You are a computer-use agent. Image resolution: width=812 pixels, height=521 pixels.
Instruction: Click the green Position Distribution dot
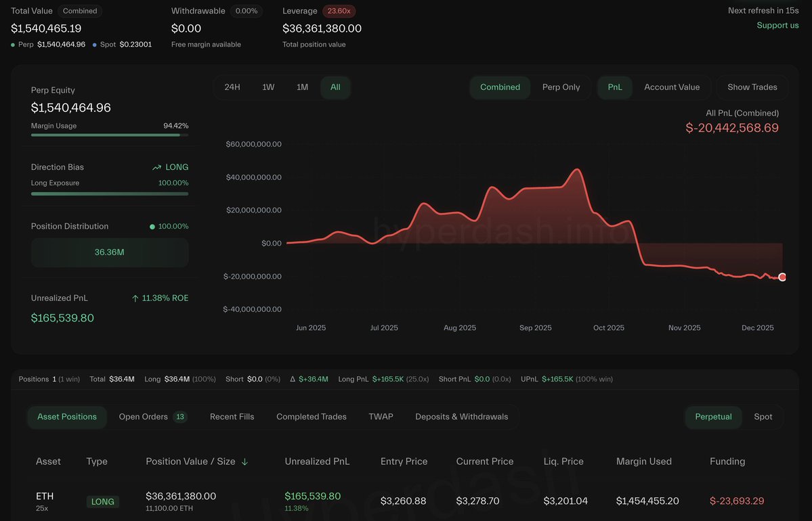(x=152, y=227)
